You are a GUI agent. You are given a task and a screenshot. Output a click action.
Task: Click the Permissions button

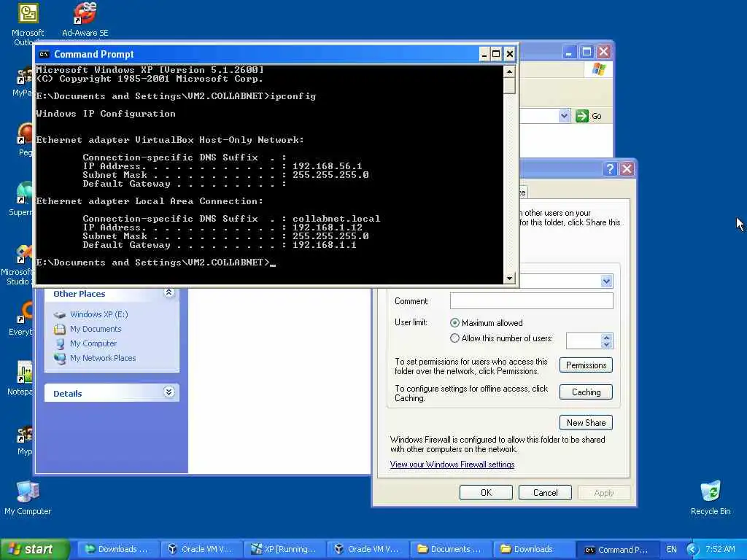586,365
